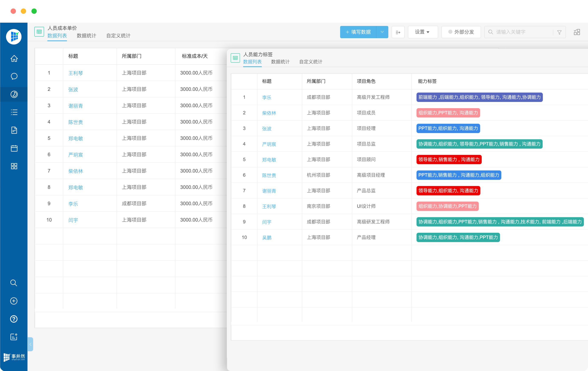Image resolution: width=588 pixels, height=371 pixels.
Task: Open the chat bubble icon in sidebar
Action: click(x=14, y=76)
